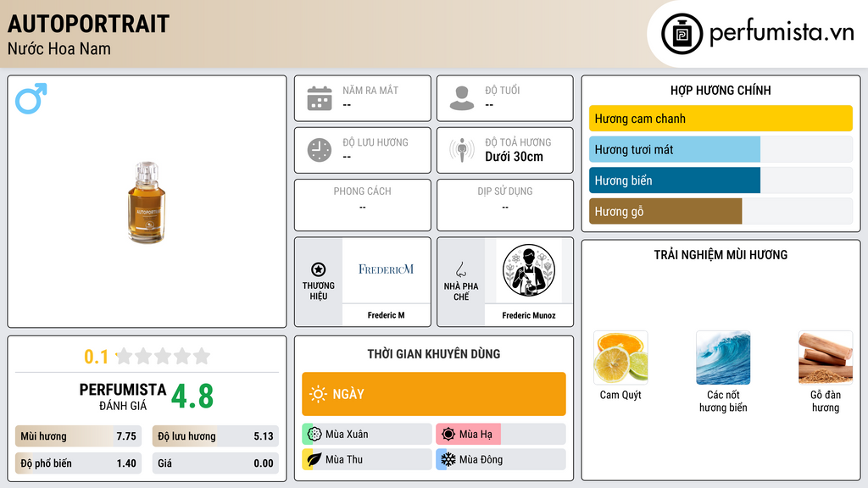Click the clock icon for Độ lưu hương

pos(320,150)
